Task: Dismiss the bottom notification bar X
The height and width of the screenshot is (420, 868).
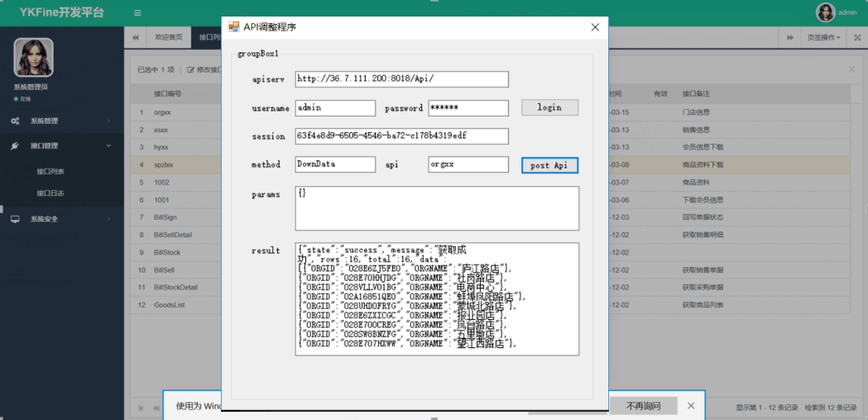Action: [x=691, y=406]
